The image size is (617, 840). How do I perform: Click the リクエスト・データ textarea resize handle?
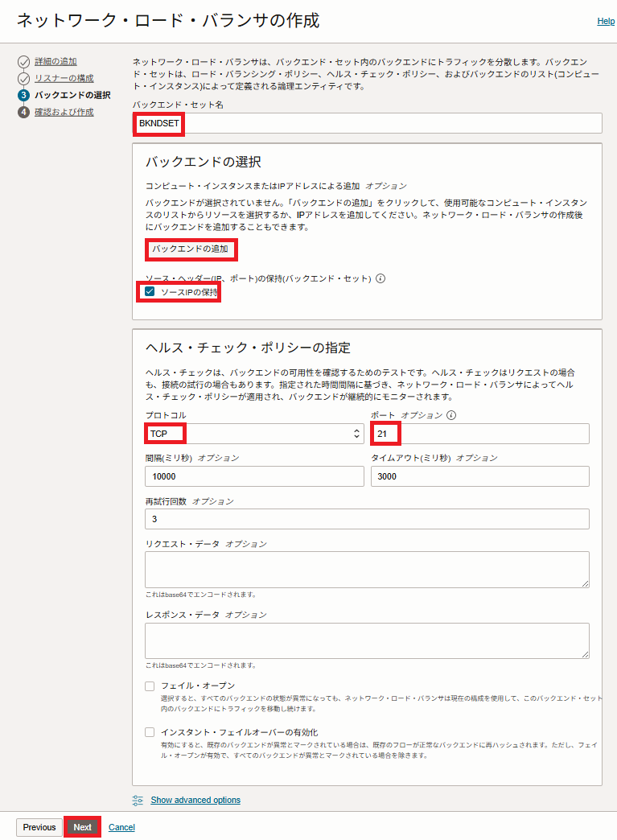[585, 583]
